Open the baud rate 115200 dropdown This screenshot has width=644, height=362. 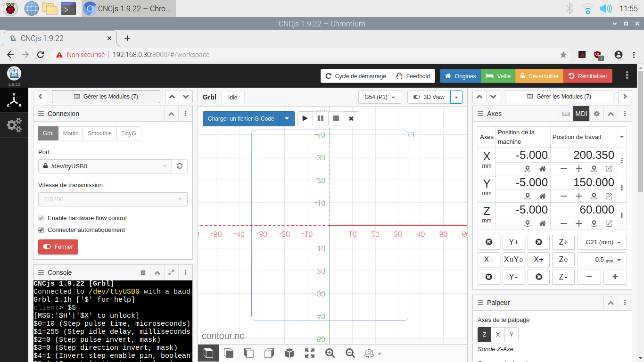[x=113, y=199]
